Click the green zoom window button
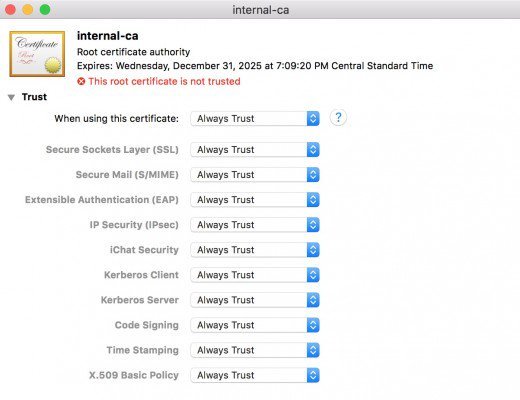 coord(45,10)
